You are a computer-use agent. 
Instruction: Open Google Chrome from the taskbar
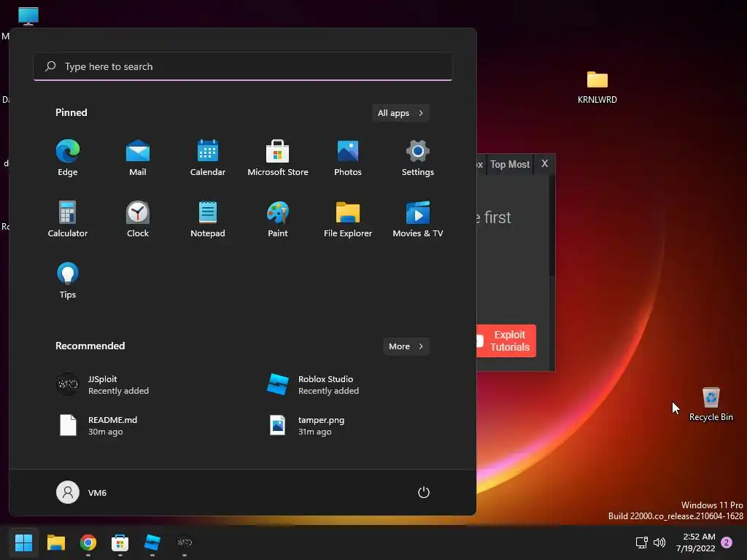point(88,542)
